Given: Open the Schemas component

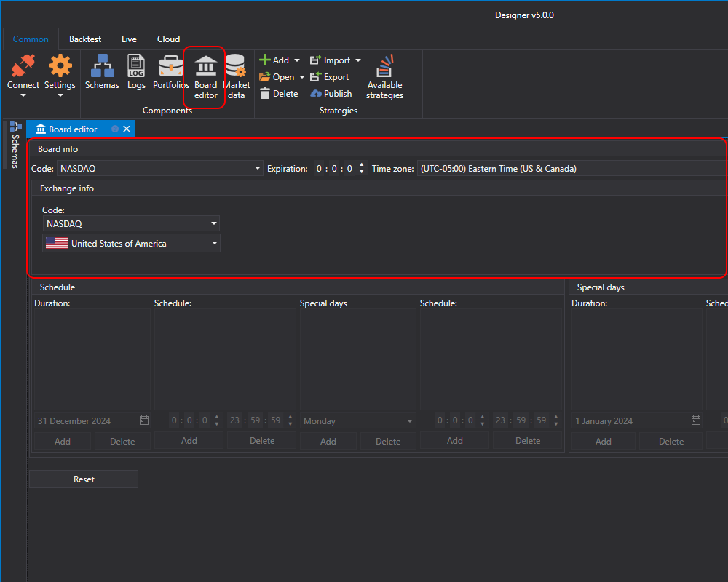Looking at the screenshot, I should click(x=102, y=72).
